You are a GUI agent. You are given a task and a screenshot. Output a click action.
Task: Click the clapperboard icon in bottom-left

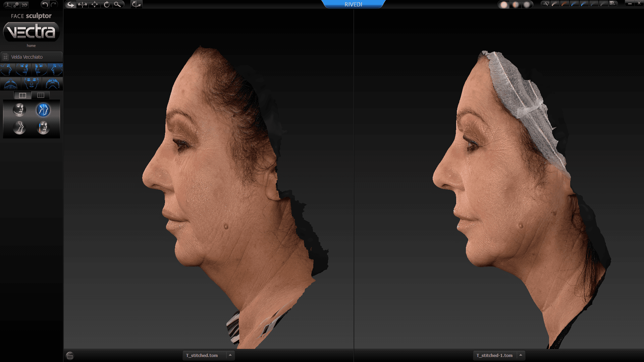click(70, 356)
